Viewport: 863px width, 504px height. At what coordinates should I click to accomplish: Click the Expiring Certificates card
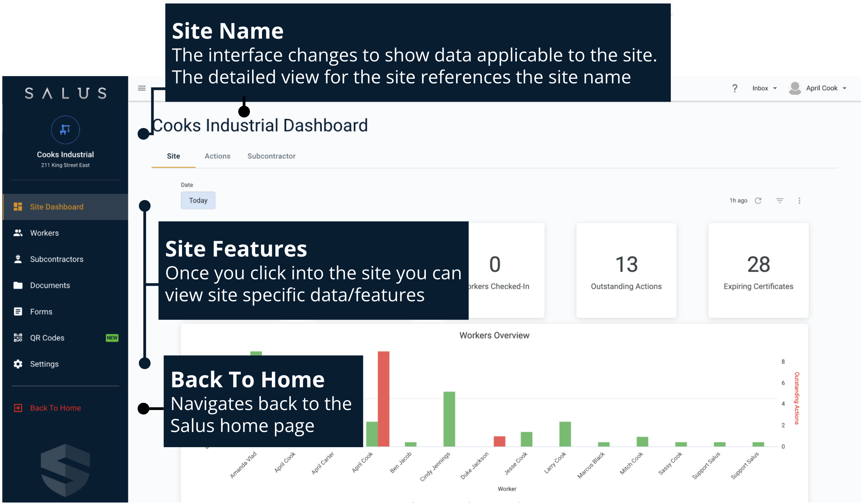[758, 270]
